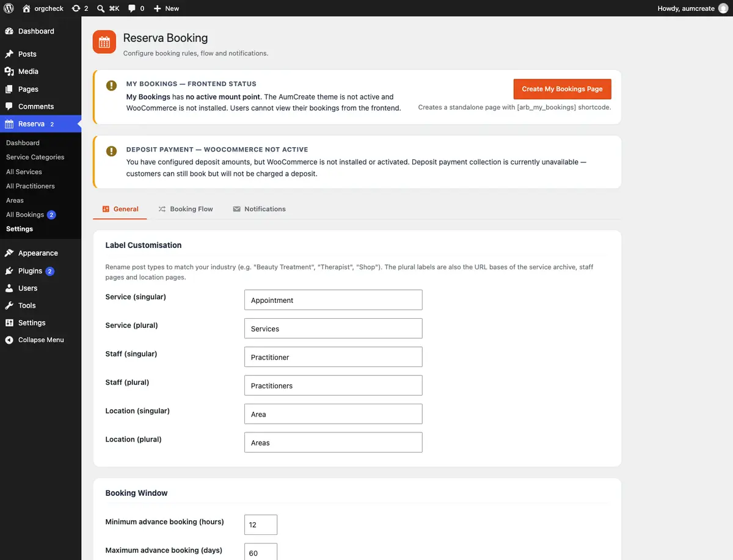Screen dimensions: 733x560
Task: Click the aumcreate user avatar
Action: (x=723, y=9)
